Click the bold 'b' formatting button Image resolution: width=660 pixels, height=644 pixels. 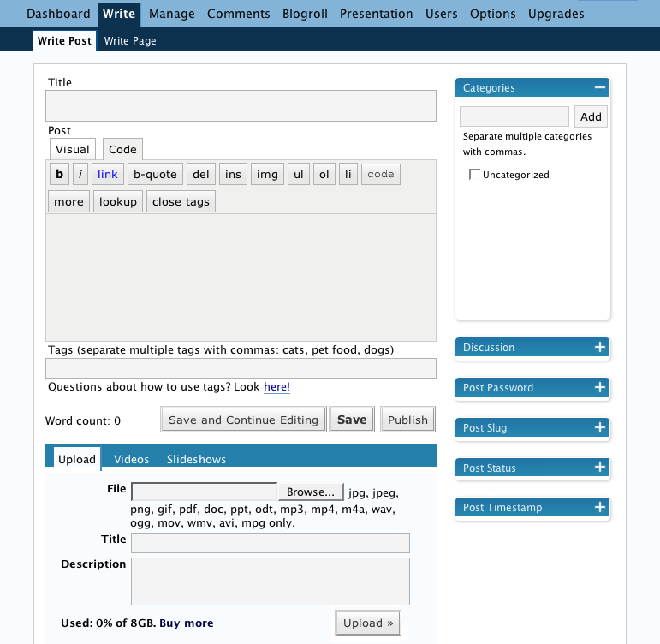pos(59,174)
